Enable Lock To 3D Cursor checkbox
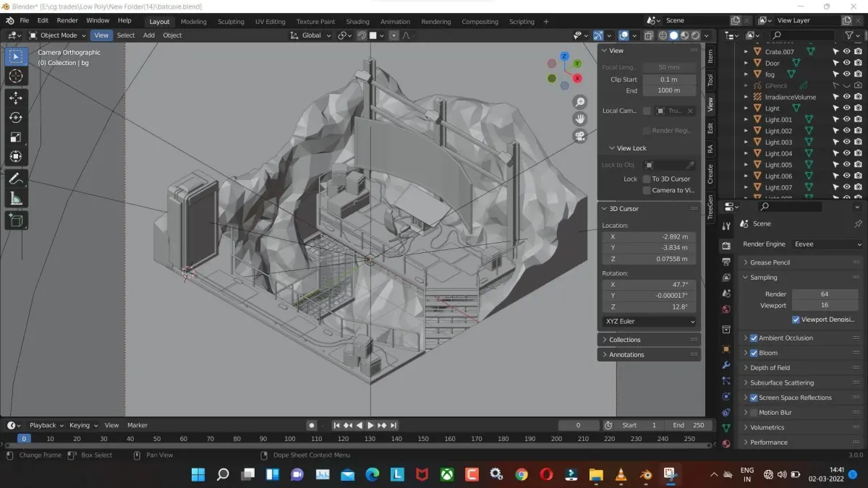Image resolution: width=868 pixels, height=488 pixels. [647, 179]
